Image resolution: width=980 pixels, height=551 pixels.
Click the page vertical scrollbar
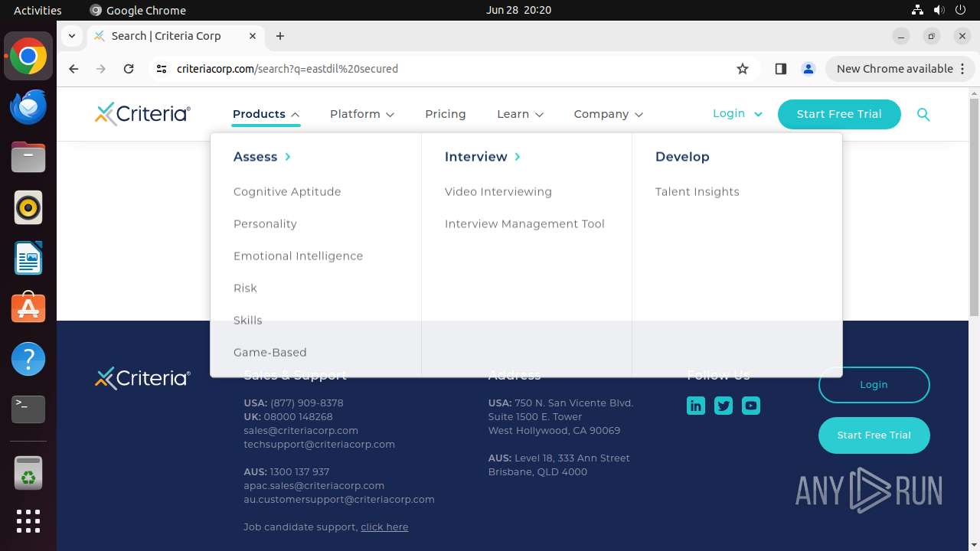point(974,207)
